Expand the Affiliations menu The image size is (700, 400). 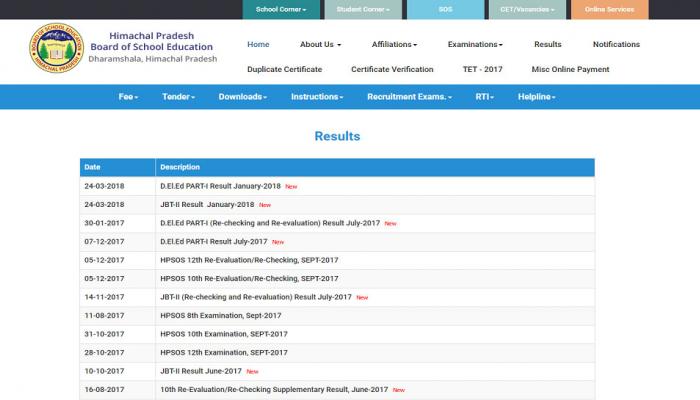point(394,44)
